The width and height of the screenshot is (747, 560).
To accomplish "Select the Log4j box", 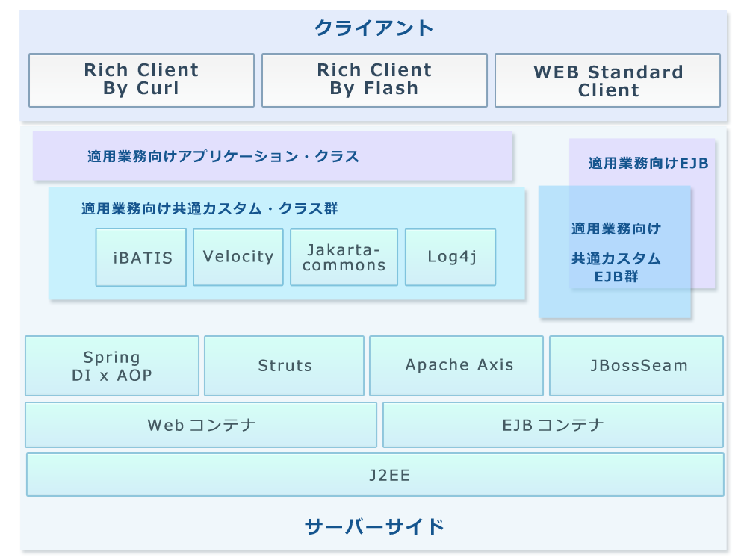I will [450, 257].
